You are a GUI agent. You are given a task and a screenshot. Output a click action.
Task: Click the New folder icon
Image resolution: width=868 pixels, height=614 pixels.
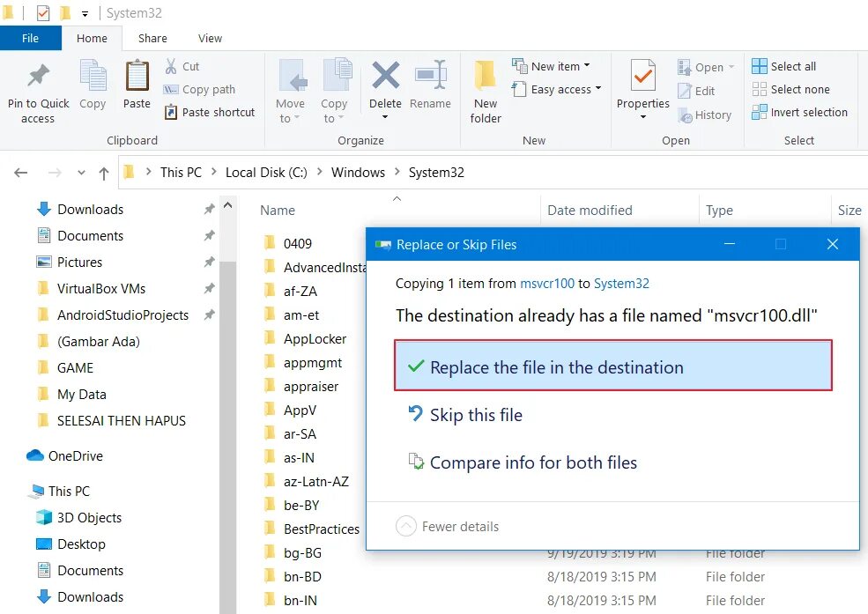click(x=486, y=75)
